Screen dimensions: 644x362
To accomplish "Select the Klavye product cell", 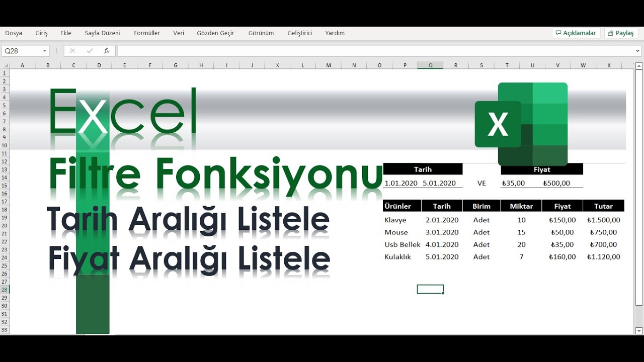I will click(x=395, y=220).
